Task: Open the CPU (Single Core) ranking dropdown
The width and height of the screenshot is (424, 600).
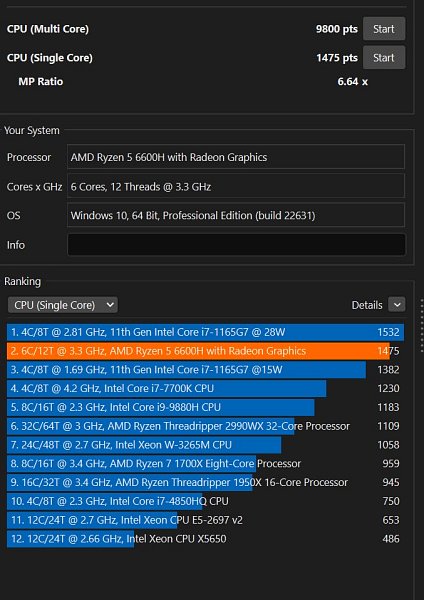Action: (63, 305)
